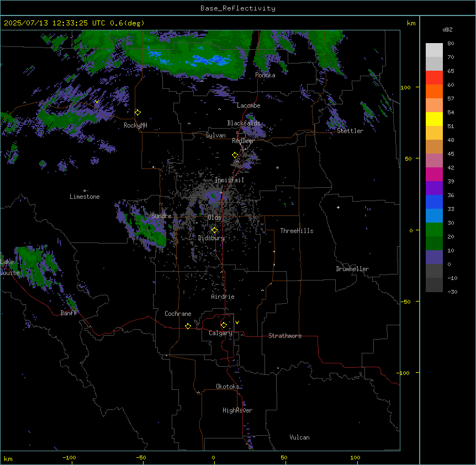Select the orange 57-60 dBZ legend swatch
The image size is (476, 465).
pos(434,91)
